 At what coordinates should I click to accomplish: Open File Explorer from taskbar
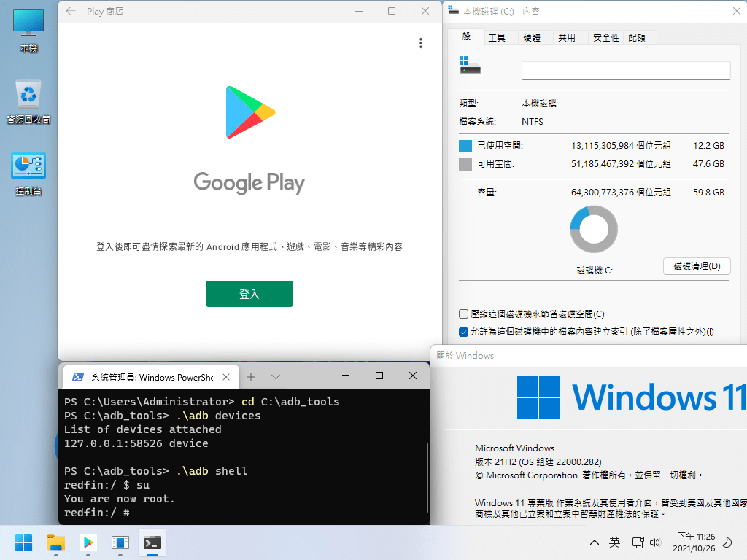[56, 542]
